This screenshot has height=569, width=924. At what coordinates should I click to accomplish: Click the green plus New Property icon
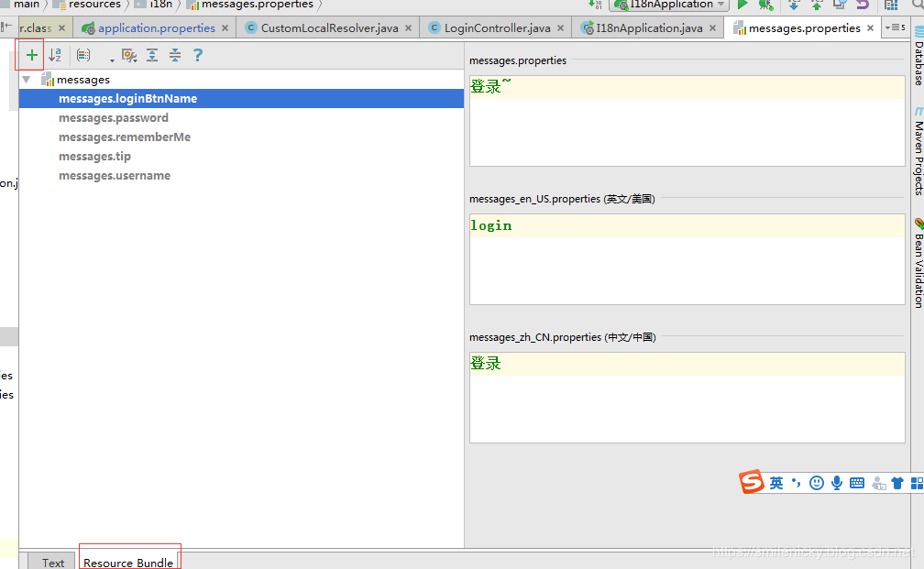point(31,55)
